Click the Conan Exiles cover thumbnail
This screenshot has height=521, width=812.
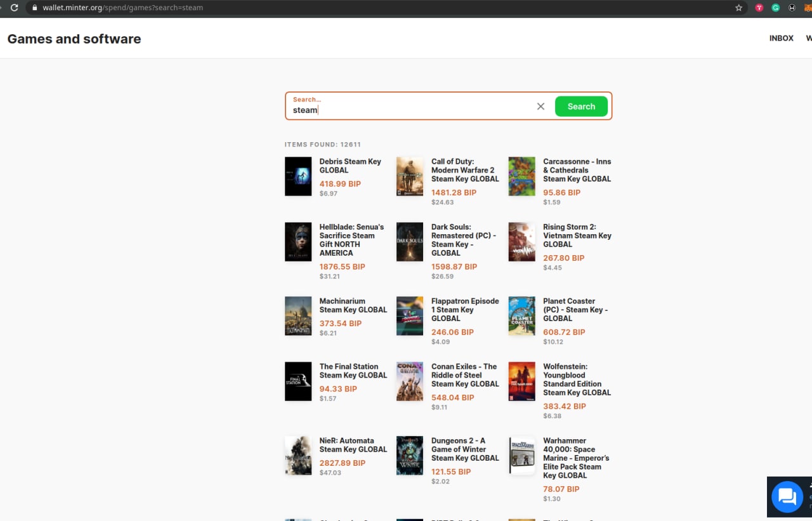(410, 381)
